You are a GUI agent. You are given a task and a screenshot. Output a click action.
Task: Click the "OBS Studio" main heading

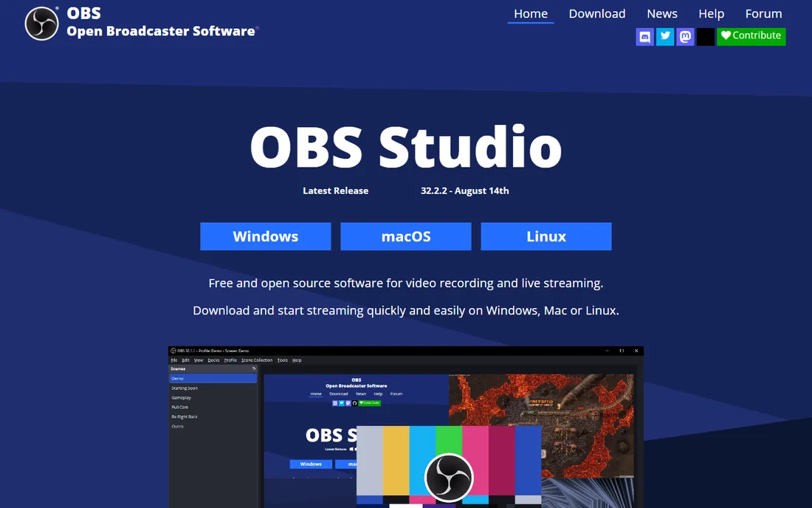tap(406, 146)
